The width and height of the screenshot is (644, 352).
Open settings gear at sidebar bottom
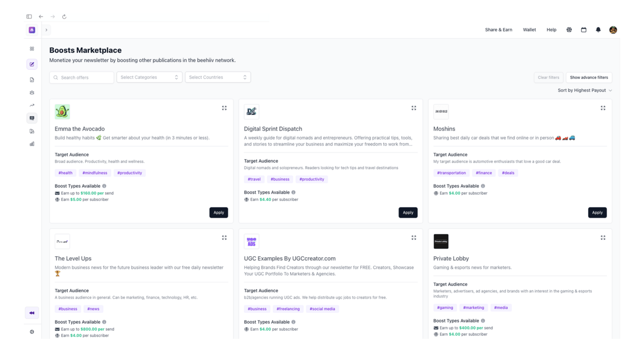pyautogui.click(x=32, y=332)
